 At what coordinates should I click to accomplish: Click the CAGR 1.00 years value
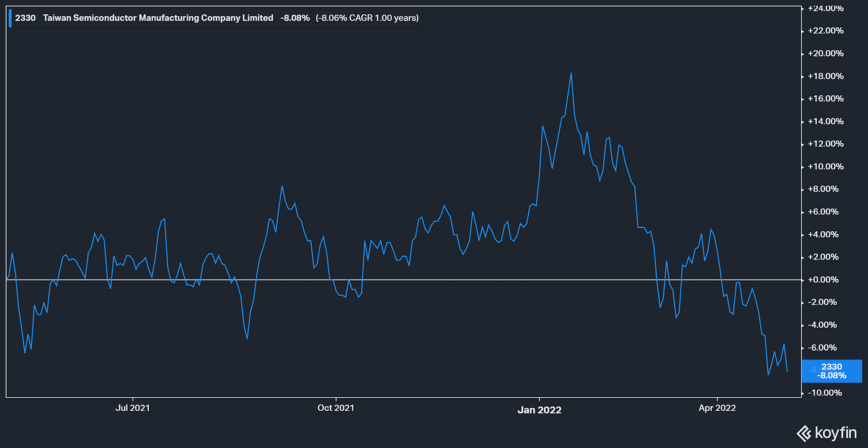pyautogui.click(x=367, y=18)
